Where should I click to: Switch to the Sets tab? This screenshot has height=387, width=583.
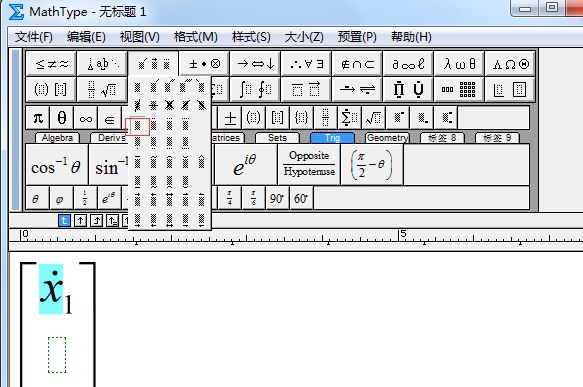(x=277, y=138)
